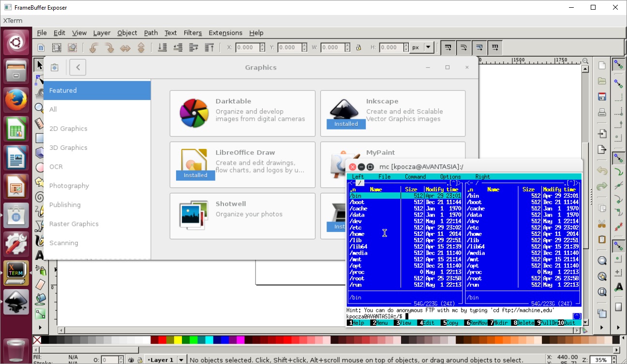Image resolution: width=627 pixels, height=364 pixels.
Task: Open the Command menu in mc
Action: click(x=415, y=177)
